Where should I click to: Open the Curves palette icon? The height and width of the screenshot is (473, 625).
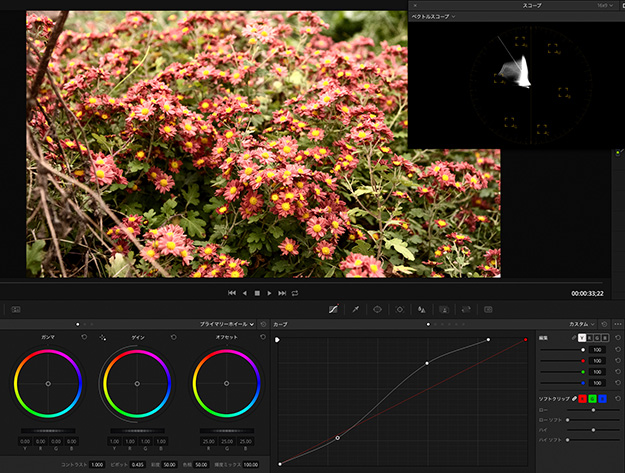coord(334,310)
